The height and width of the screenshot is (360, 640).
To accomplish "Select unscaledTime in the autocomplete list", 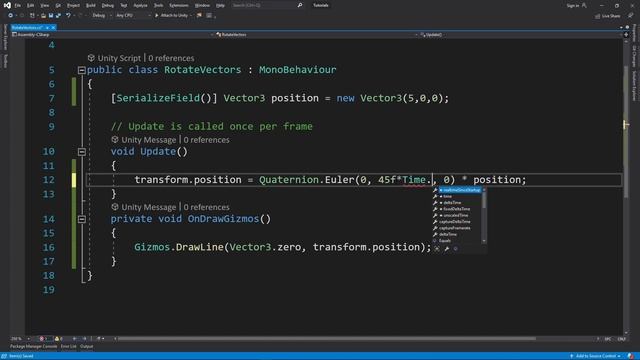I will tap(457, 216).
